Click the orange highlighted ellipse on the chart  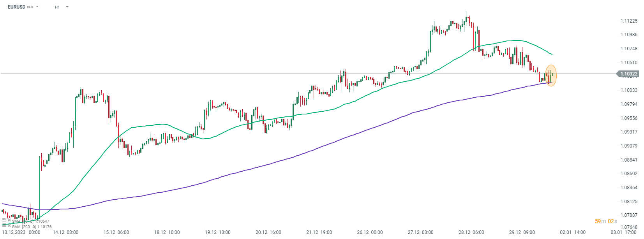550,75
